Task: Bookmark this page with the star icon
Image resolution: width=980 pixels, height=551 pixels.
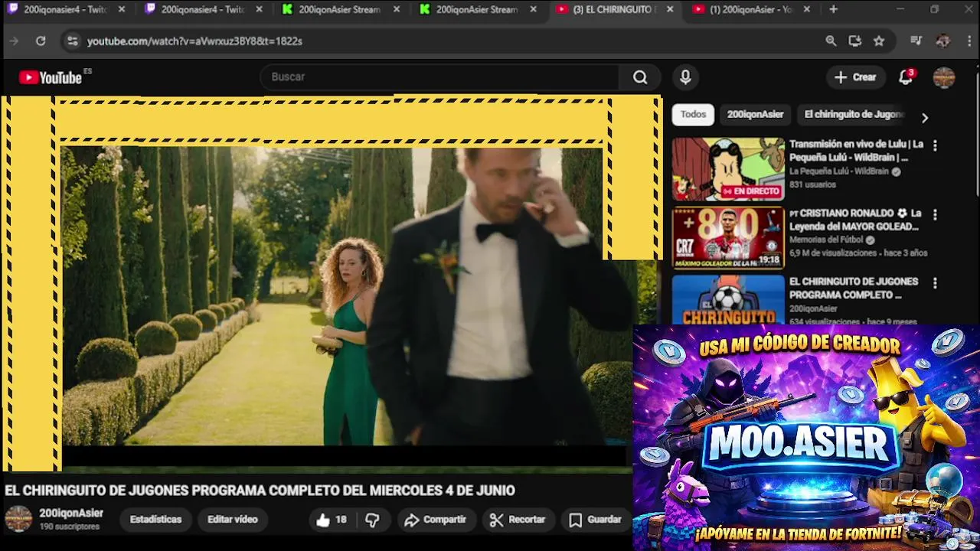Action: pos(879,41)
